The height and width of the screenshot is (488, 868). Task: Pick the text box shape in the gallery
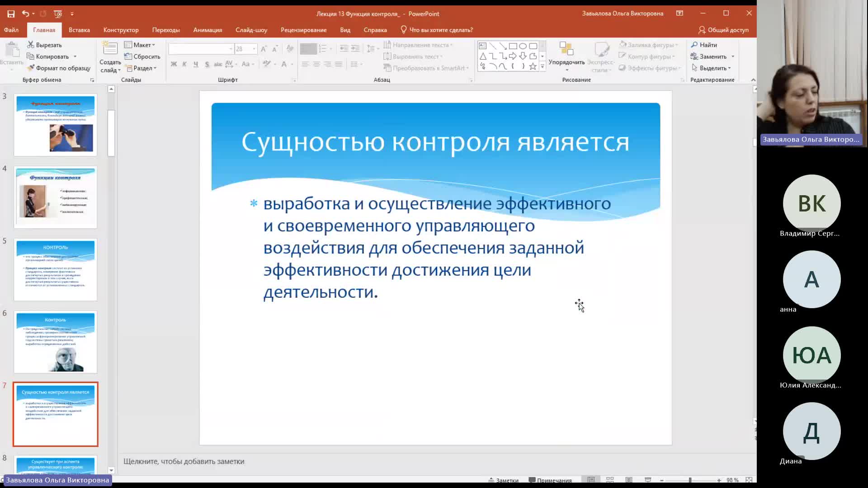click(x=483, y=46)
